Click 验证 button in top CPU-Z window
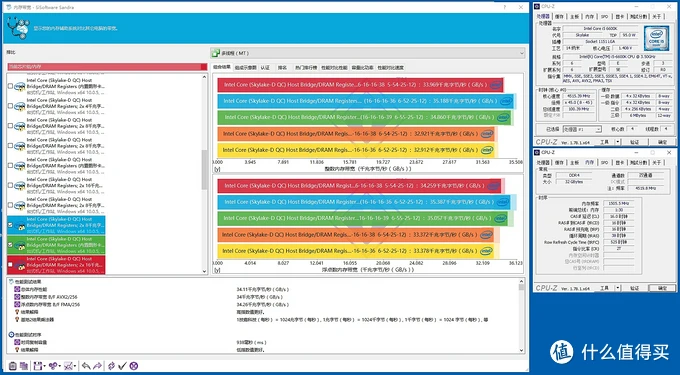Viewport: 680px width, 375px height. [634, 142]
